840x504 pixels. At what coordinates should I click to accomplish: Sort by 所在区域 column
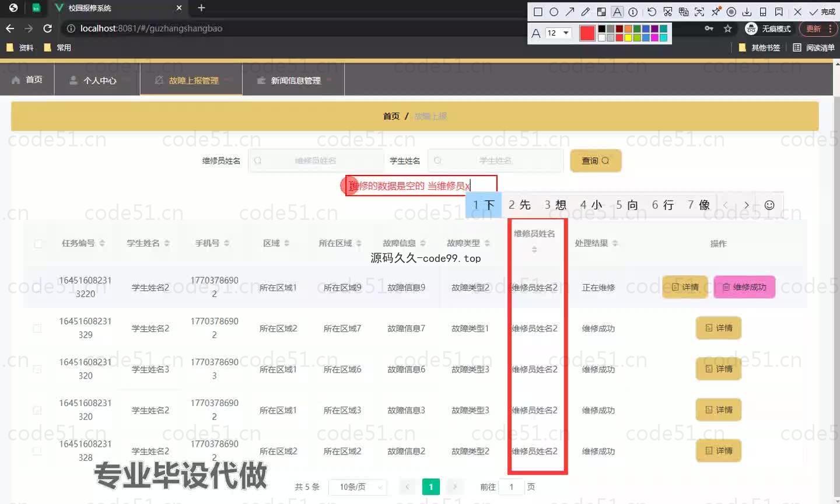point(359,243)
